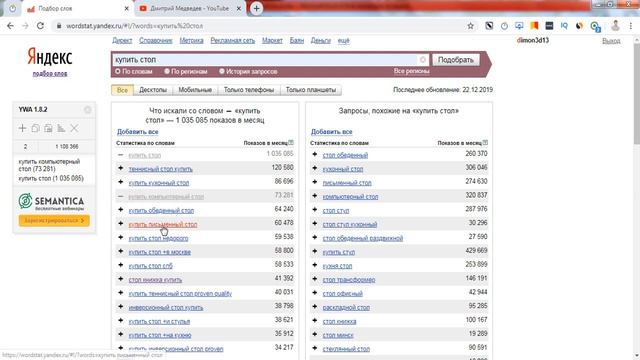This screenshot has height=360, width=640.
Task: Go back with browser back arrow
Action: [10, 26]
